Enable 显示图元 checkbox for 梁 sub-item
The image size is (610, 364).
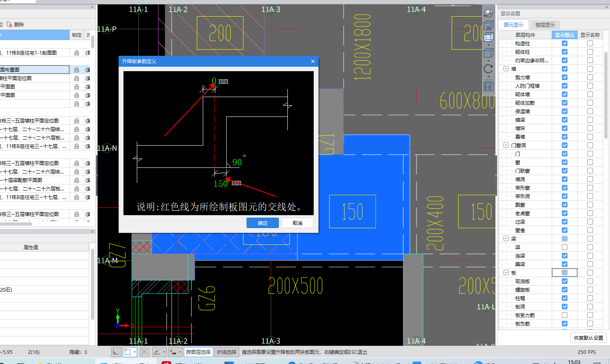pos(565,247)
